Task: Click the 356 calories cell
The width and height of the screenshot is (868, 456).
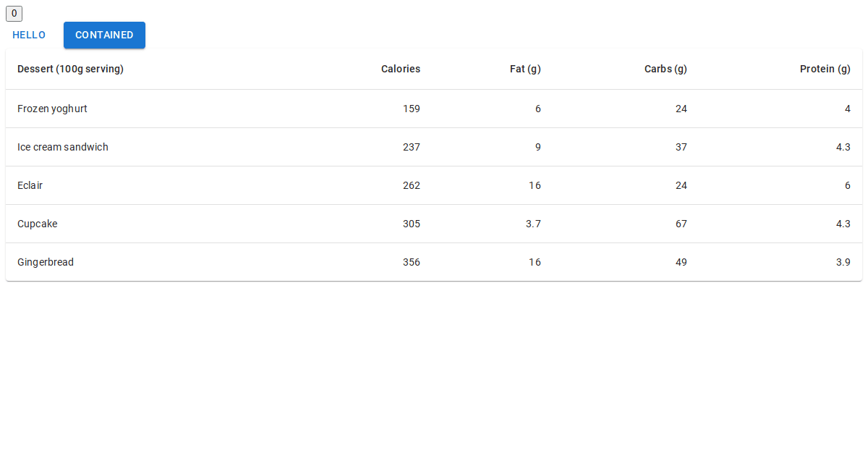Action: coord(411,262)
